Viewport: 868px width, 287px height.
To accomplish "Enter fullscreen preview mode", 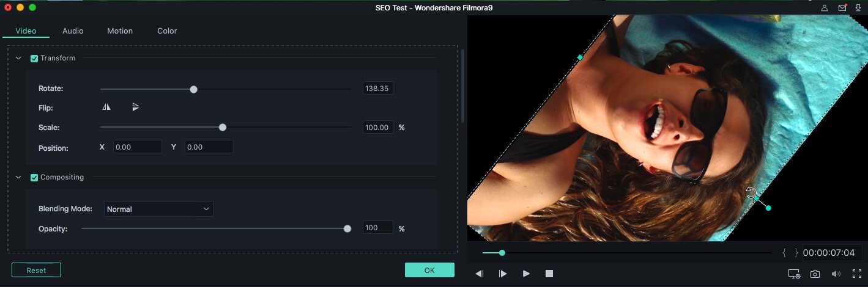I will point(857,274).
